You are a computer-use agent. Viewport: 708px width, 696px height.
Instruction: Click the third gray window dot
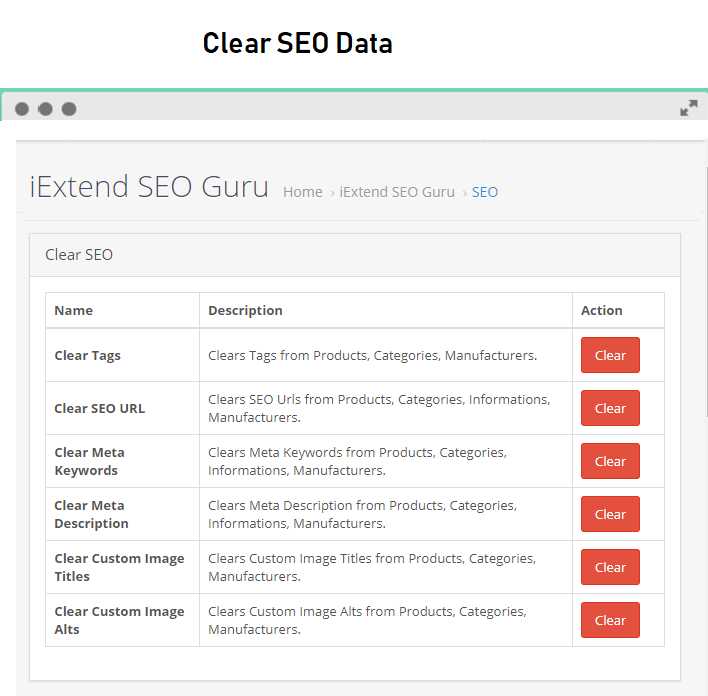(69, 109)
